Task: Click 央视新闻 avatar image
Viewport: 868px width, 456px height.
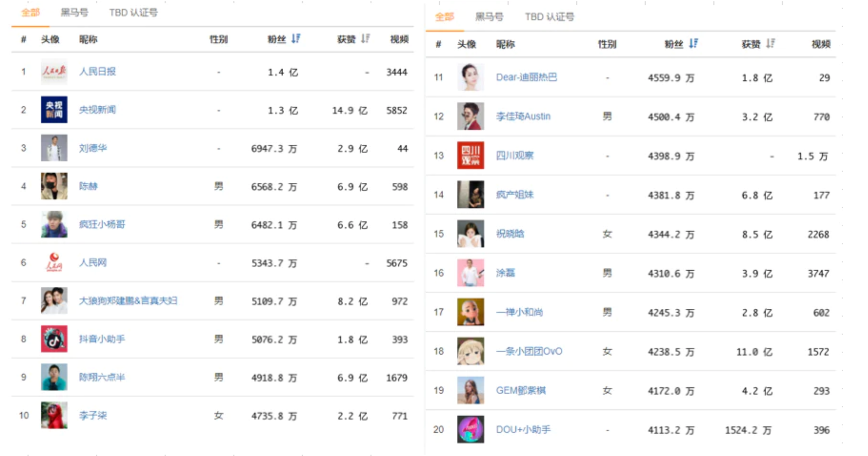Action: [54, 110]
